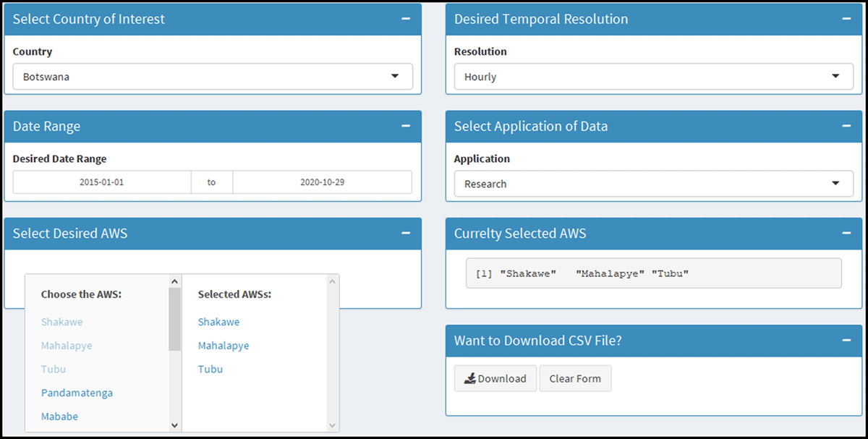
Task: Collapse the Select Desired AWS panel
Action: pyautogui.click(x=405, y=234)
